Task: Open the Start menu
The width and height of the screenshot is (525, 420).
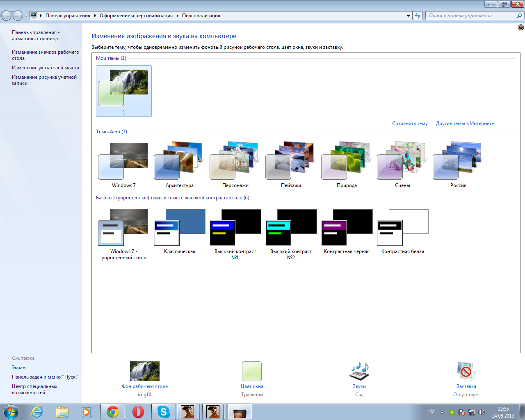Action: [x=11, y=412]
